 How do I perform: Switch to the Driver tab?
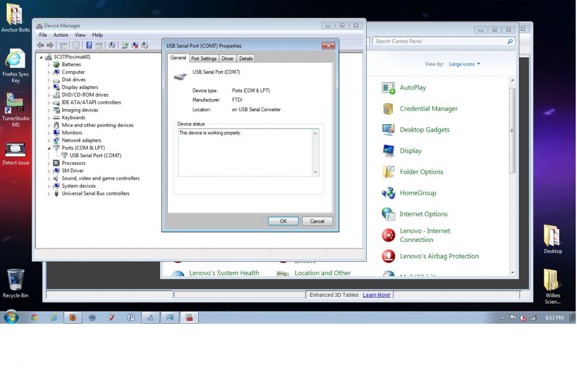227,59
